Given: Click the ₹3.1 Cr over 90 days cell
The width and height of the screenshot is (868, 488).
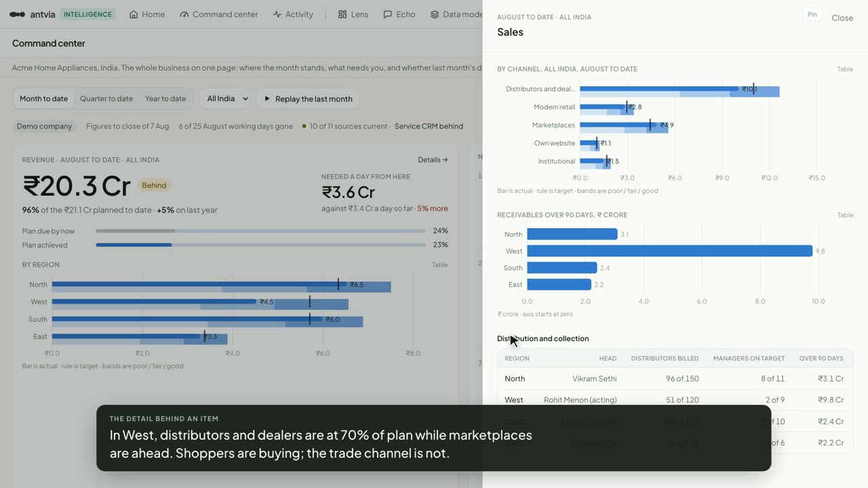Looking at the screenshot, I should click(x=830, y=379).
